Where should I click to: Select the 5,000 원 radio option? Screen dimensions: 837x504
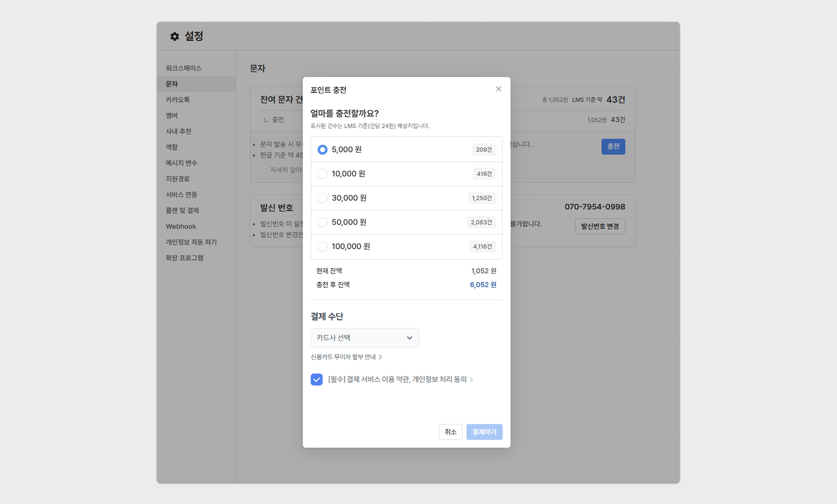(x=322, y=150)
